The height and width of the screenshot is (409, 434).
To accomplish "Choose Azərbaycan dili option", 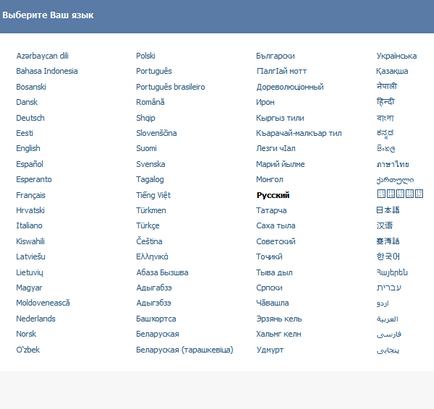I will pos(42,56).
